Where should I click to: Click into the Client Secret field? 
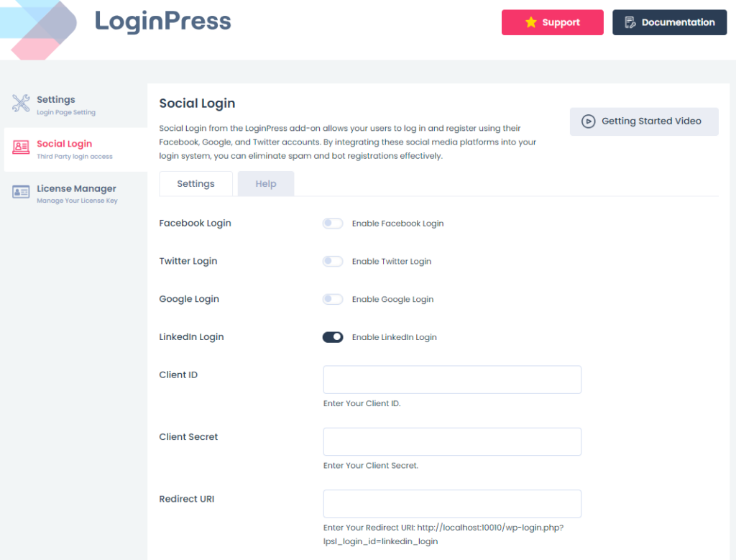pyautogui.click(x=452, y=441)
